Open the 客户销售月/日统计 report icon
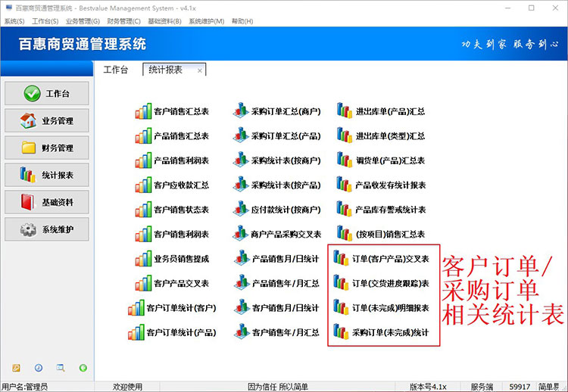This screenshot has height=392, width=568. 242,307
